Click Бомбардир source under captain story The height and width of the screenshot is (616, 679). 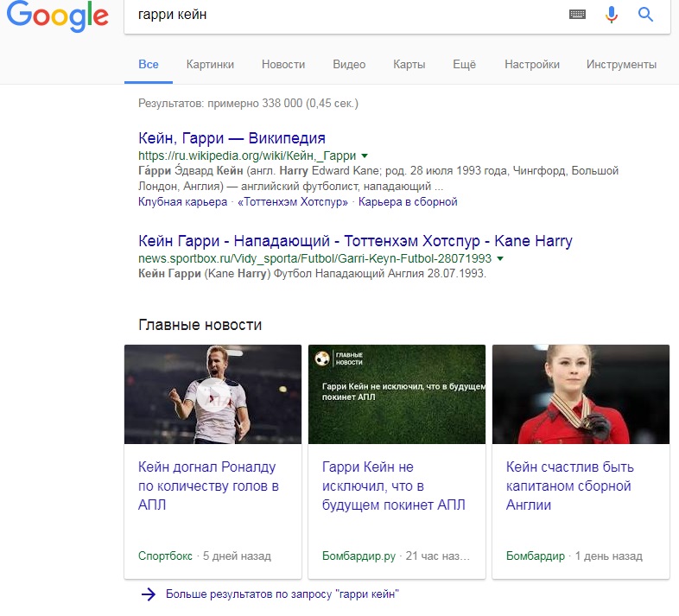536,556
